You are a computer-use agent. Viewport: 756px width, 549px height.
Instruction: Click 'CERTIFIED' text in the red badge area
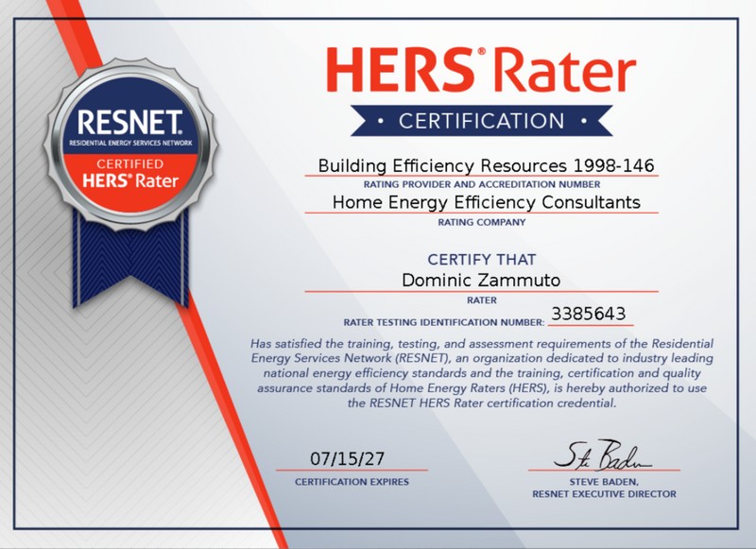(129, 163)
